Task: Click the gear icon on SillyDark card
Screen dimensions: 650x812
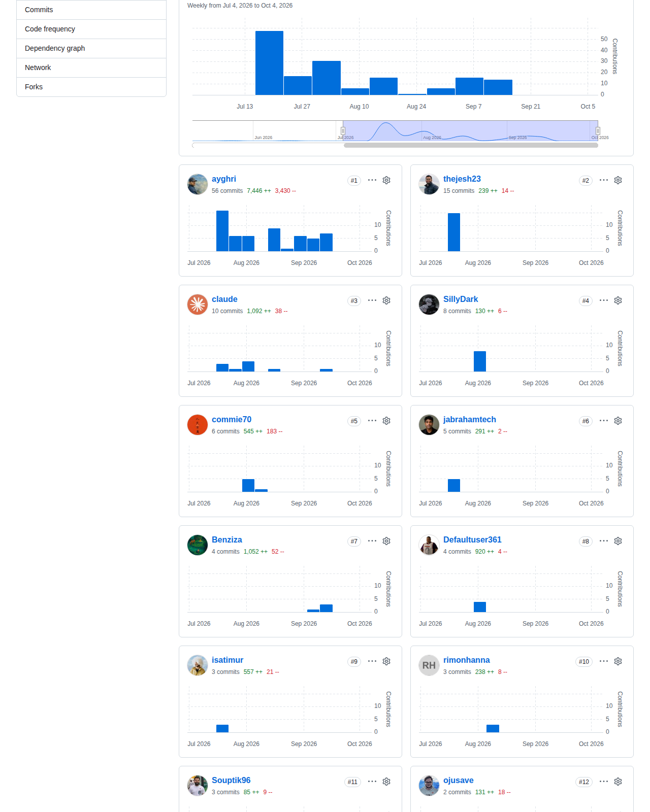Action: [x=618, y=300]
